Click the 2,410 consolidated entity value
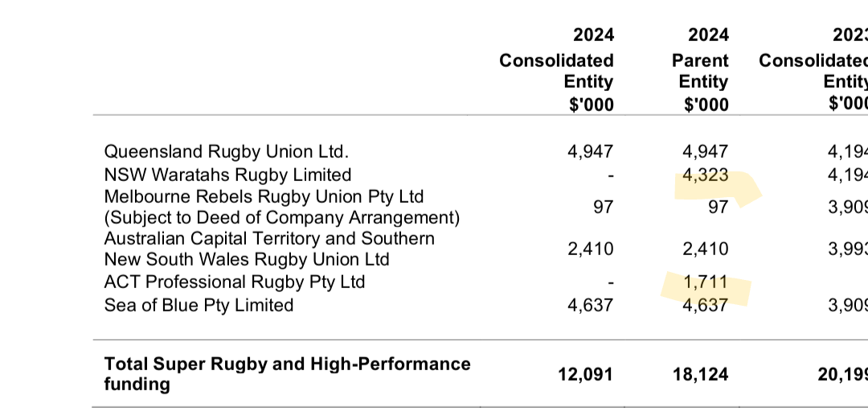The image size is (868, 420). (x=590, y=249)
